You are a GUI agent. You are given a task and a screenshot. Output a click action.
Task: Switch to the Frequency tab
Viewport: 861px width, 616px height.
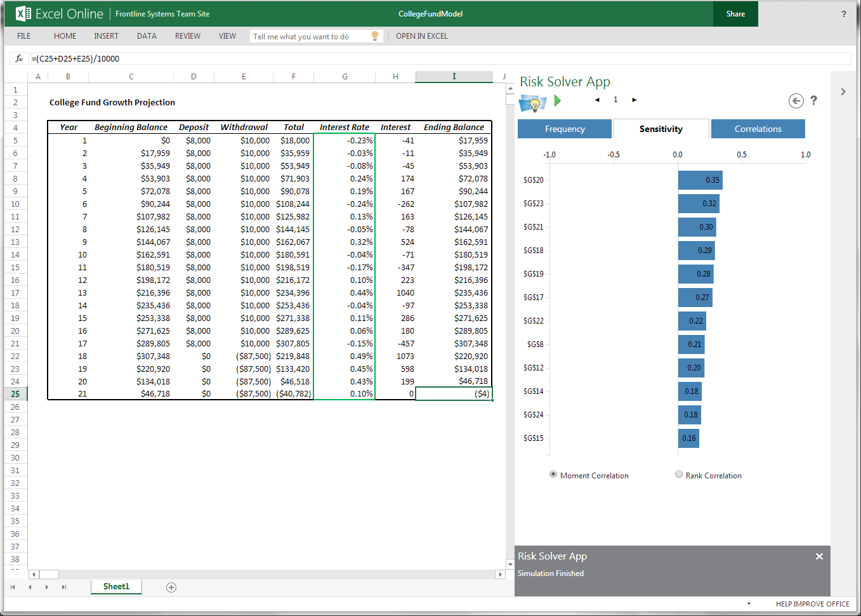[565, 129]
